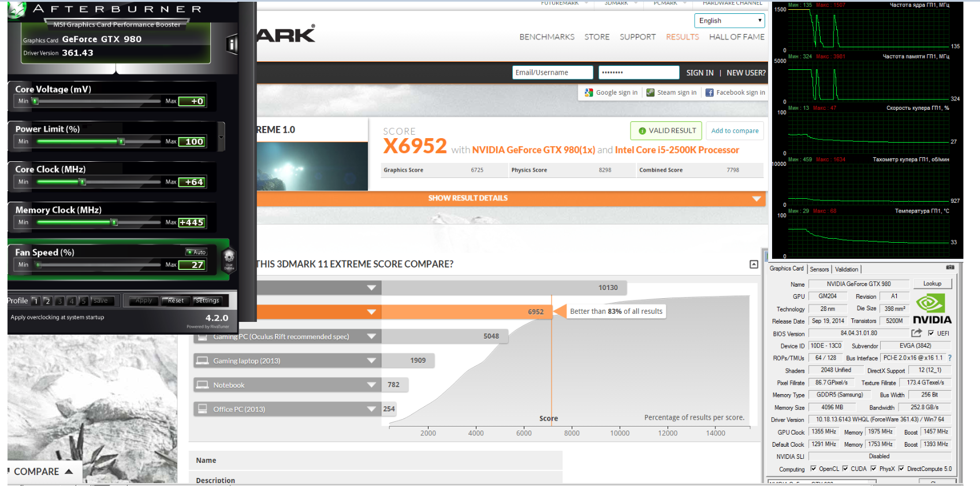Image resolution: width=980 pixels, height=486 pixels.
Task: Open the English language dropdown
Action: (x=730, y=21)
